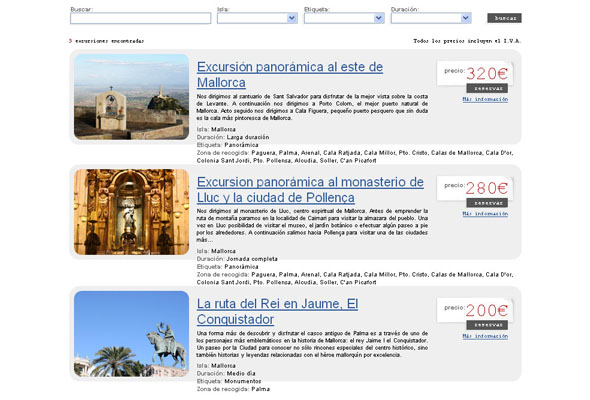Click the Rei en Jaume statue thumbnail
Image resolution: width=590 pixels, height=400 pixels.
pos(131,334)
